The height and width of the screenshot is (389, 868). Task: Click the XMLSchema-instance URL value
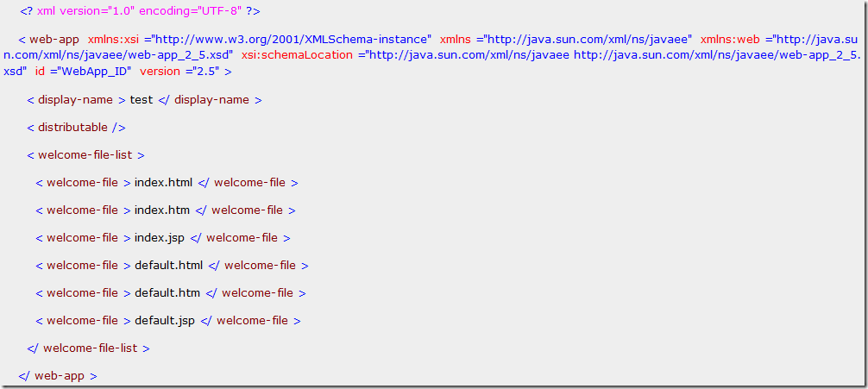tap(291, 40)
